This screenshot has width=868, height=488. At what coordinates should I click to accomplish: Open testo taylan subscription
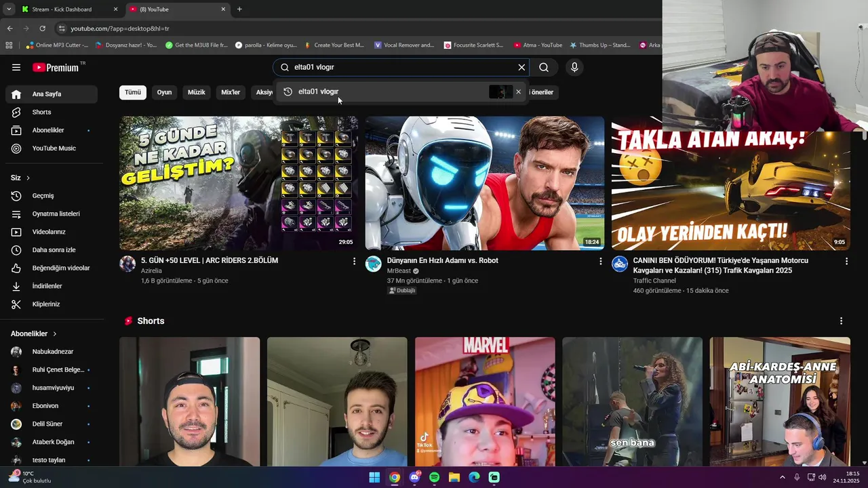[x=52, y=460]
